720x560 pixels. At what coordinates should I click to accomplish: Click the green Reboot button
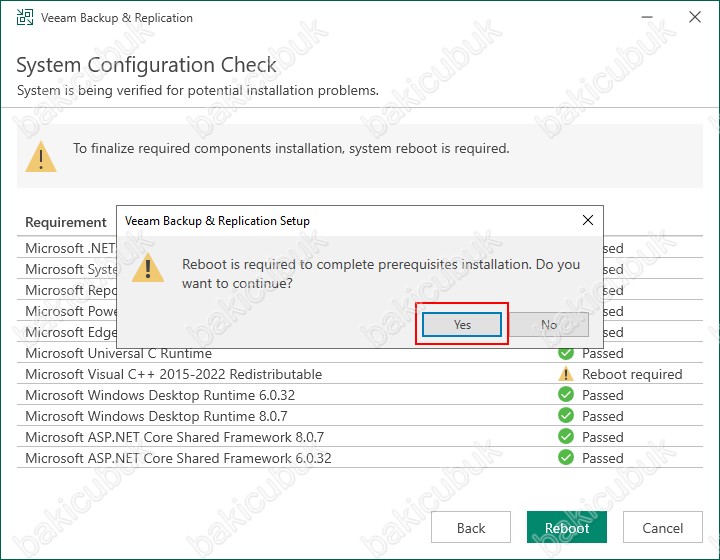point(567,527)
